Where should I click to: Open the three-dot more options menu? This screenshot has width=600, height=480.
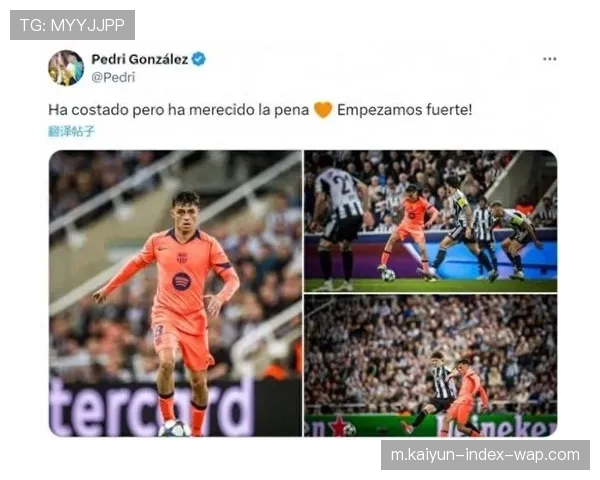click(x=549, y=59)
